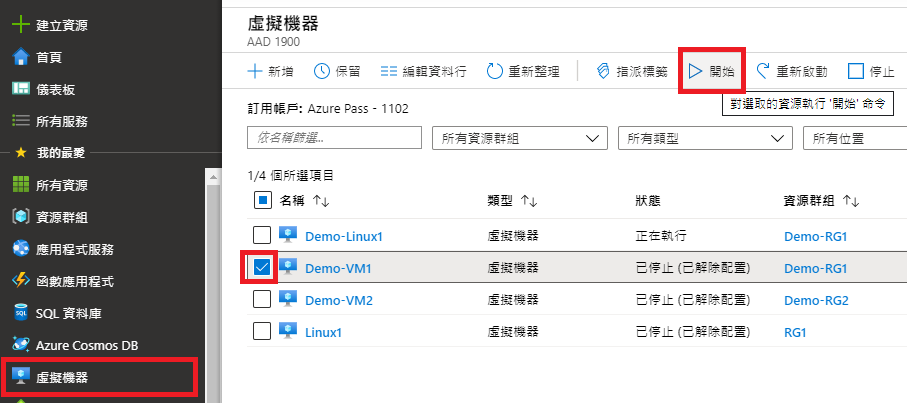Image resolution: width=907 pixels, height=403 pixels.
Task: Click the 依名稱篩選 filter input field
Action: point(333,138)
